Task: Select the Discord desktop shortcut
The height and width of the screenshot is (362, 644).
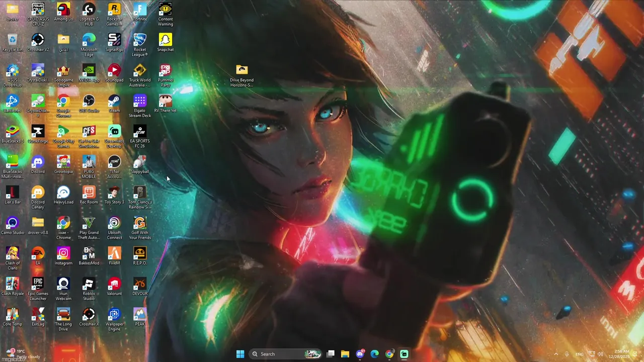Action: click(x=38, y=165)
